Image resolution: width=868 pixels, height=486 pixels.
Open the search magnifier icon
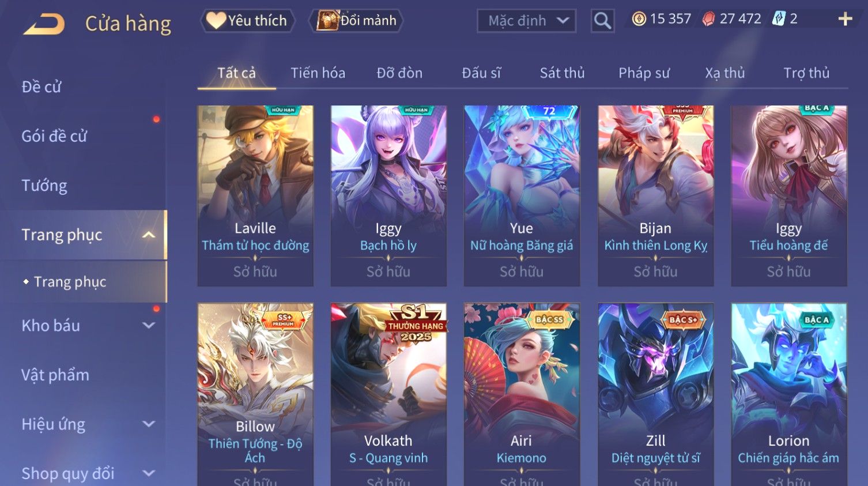click(602, 21)
